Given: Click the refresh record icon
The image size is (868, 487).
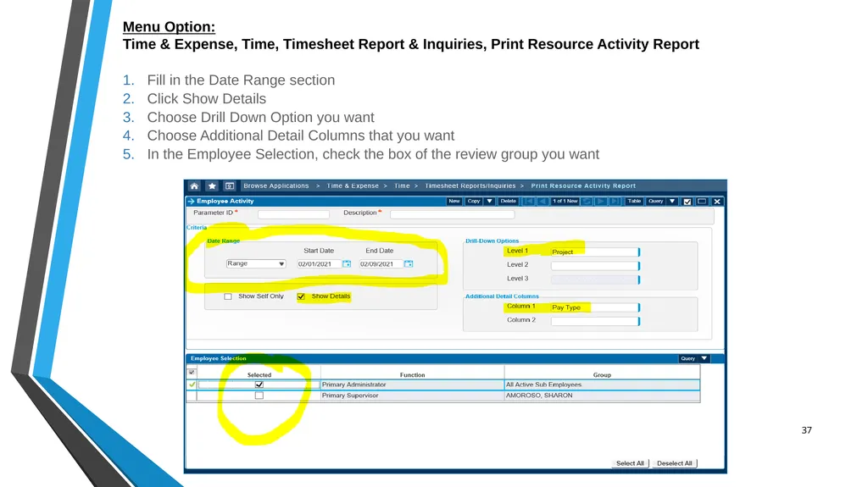Looking at the screenshot, I should point(587,202).
